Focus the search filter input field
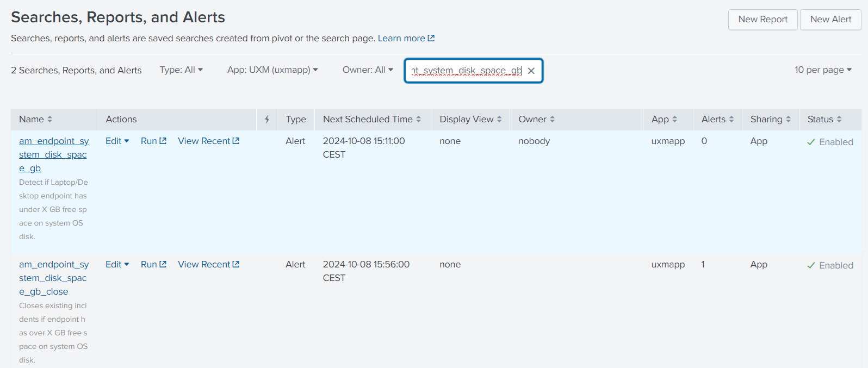The height and width of the screenshot is (368, 868). (467, 71)
